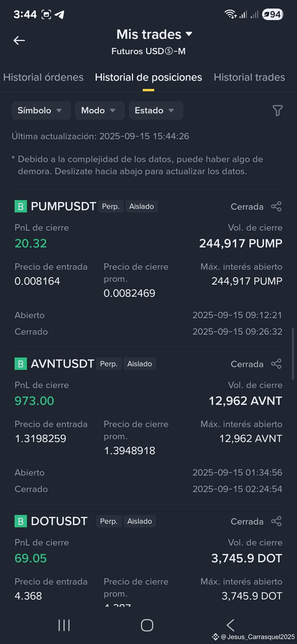Tap close time 2025-09-15 02:24:54
Image resolution: width=297 pixels, height=644 pixels.
(237, 489)
